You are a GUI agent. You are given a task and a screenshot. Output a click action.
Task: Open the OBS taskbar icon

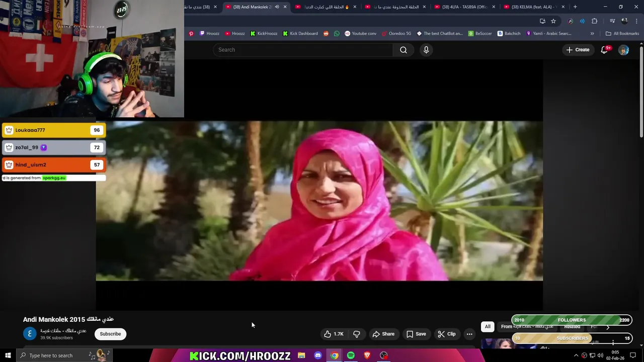(384, 355)
